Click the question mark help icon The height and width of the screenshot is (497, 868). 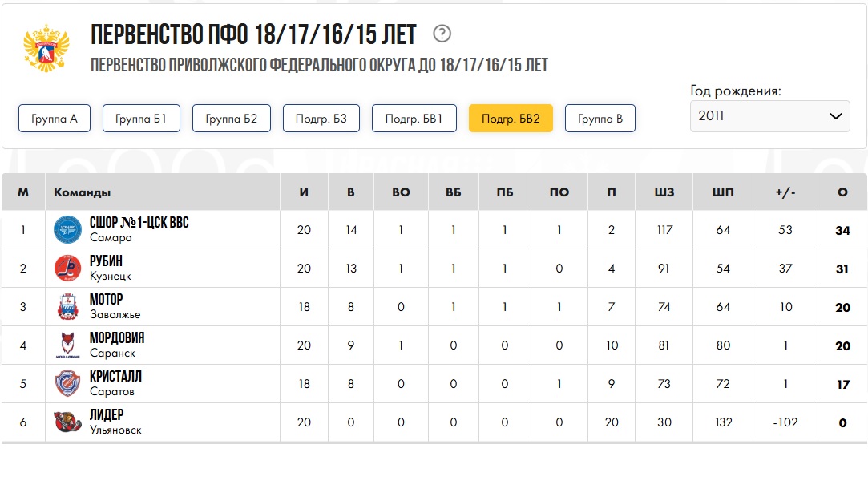pyautogui.click(x=442, y=34)
